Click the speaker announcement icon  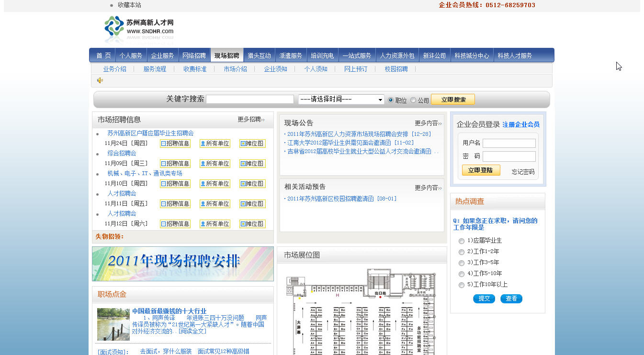point(100,80)
